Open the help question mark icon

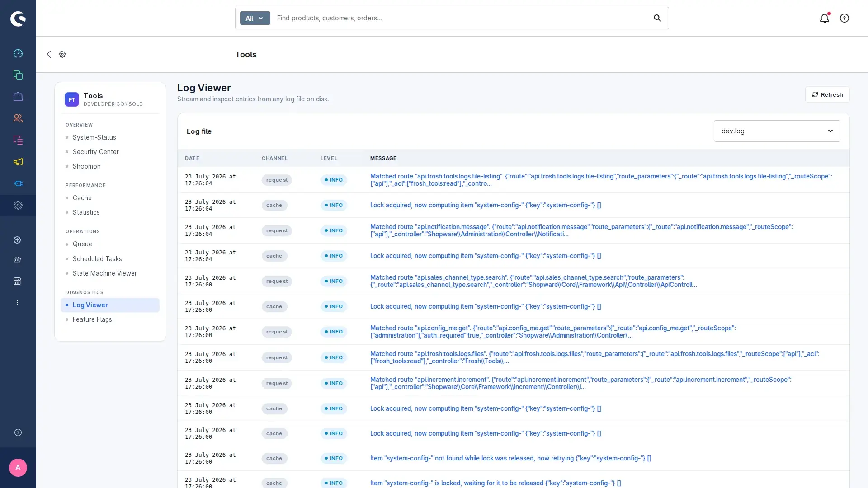[844, 18]
